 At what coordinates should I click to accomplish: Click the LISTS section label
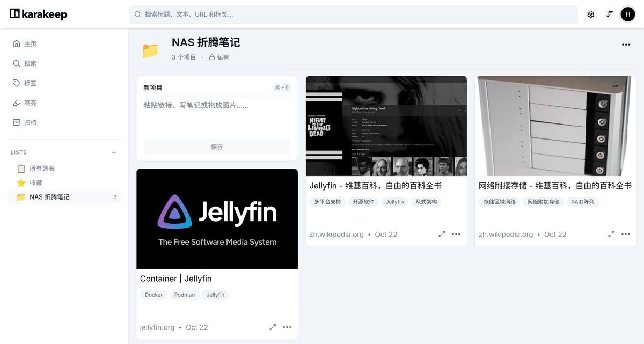[x=19, y=152]
